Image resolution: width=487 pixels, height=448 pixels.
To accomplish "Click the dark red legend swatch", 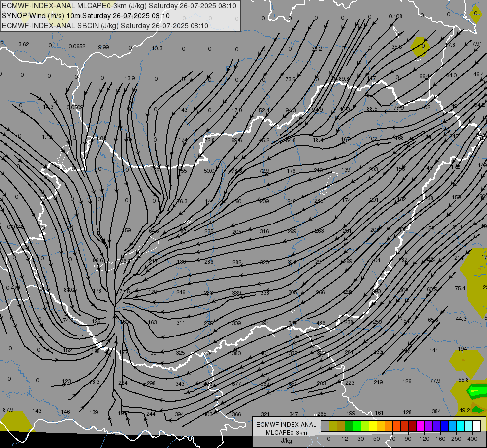I will 412,426.
